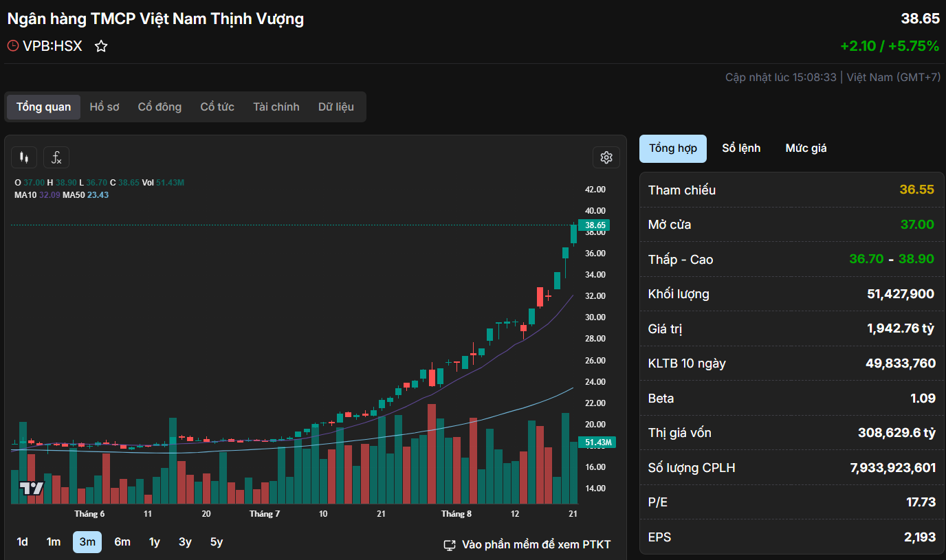This screenshot has width=946, height=560.
Task: Click the MA10 indicator legend
Action: 37,194
